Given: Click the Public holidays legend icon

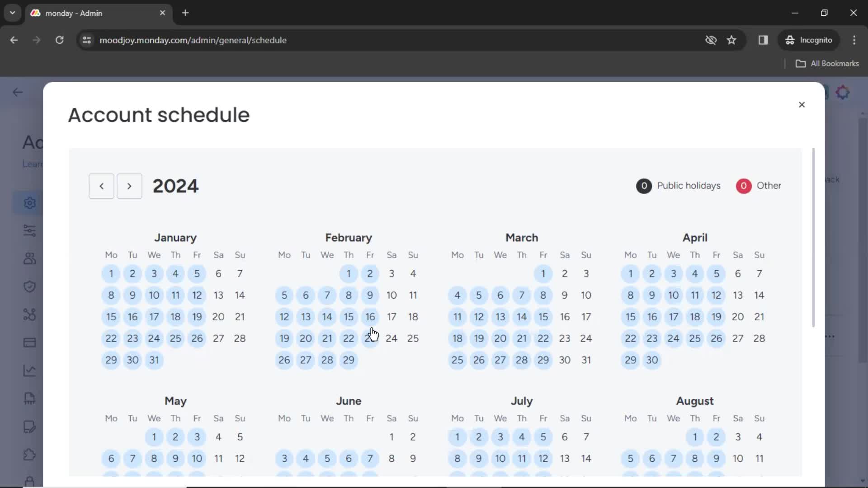Looking at the screenshot, I should (x=644, y=185).
